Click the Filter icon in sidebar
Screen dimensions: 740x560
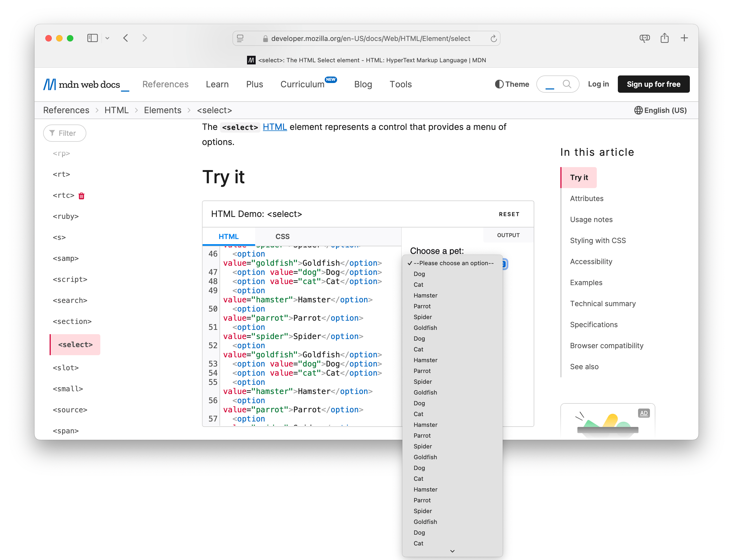click(52, 133)
